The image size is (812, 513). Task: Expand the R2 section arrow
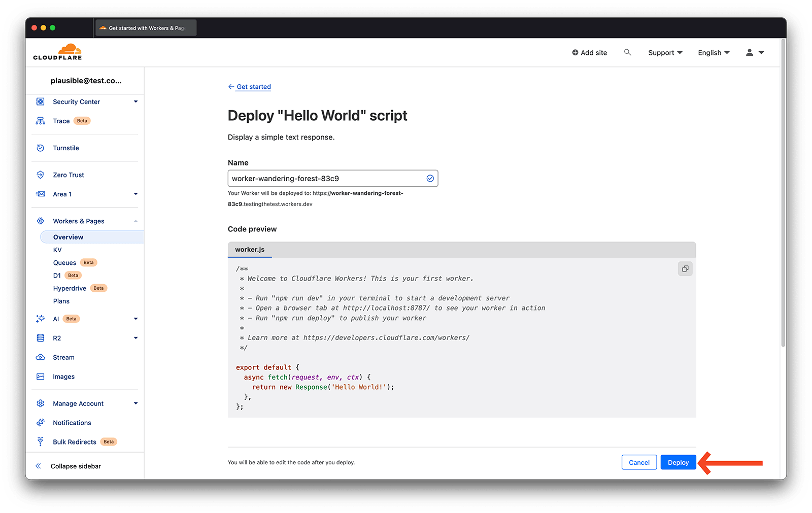pyautogui.click(x=136, y=338)
